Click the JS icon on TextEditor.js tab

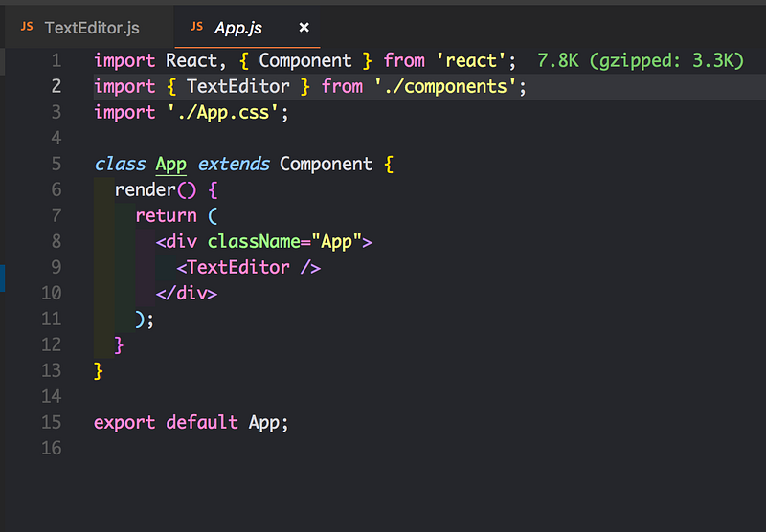[27, 27]
